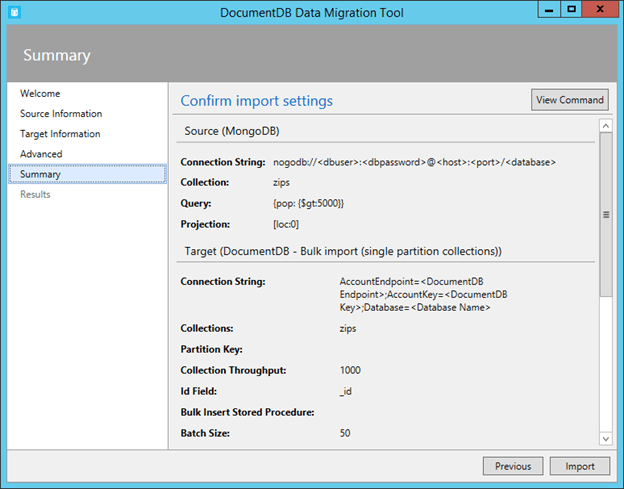624x489 pixels.
Task: Click the Query value {pop: {$gt:5000}}
Action: pyautogui.click(x=308, y=203)
